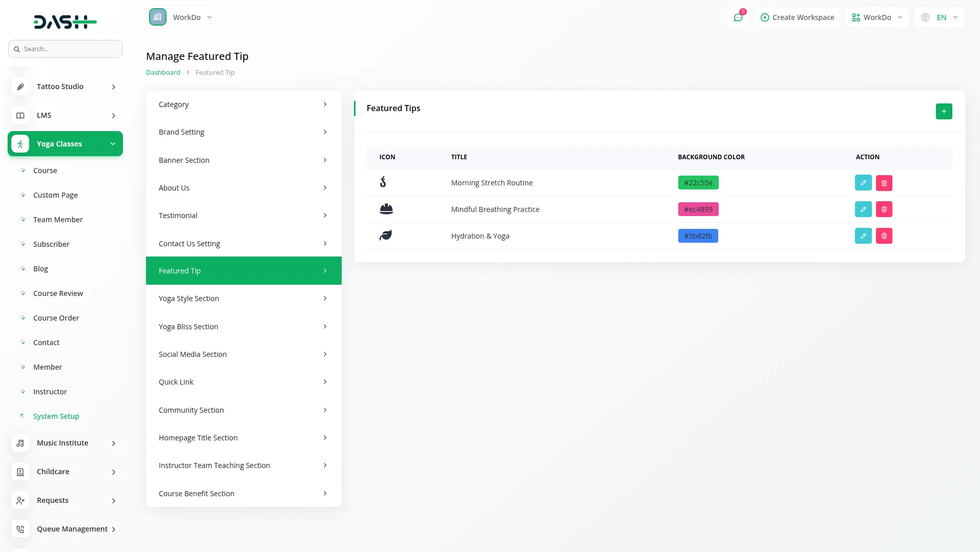The width and height of the screenshot is (980, 552).
Task: Click the Create Workspace button
Action: click(x=797, y=17)
